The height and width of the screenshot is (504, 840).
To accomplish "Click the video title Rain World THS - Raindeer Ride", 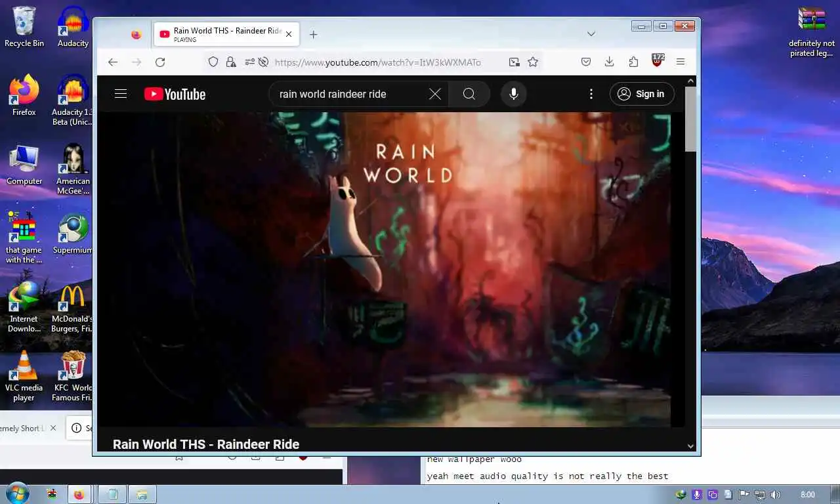I will tap(206, 444).
